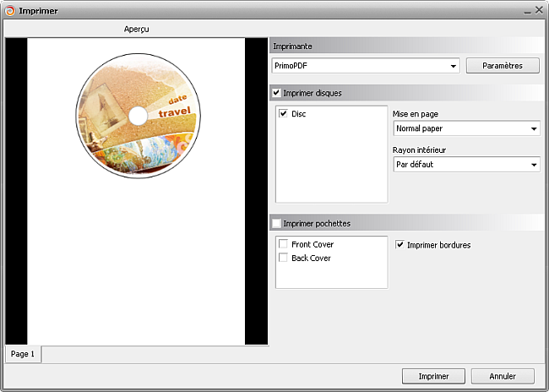Open the Mise en page Normal paper dropdown

[467, 128]
